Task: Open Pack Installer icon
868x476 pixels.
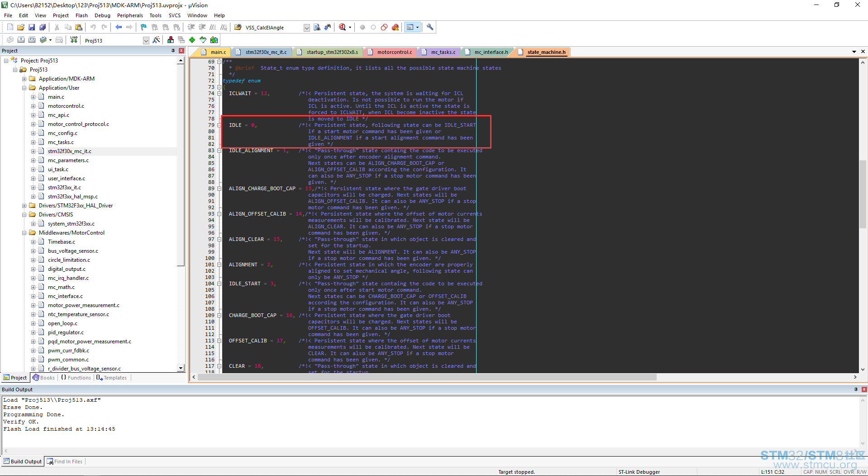Action: click(x=214, y=40)
